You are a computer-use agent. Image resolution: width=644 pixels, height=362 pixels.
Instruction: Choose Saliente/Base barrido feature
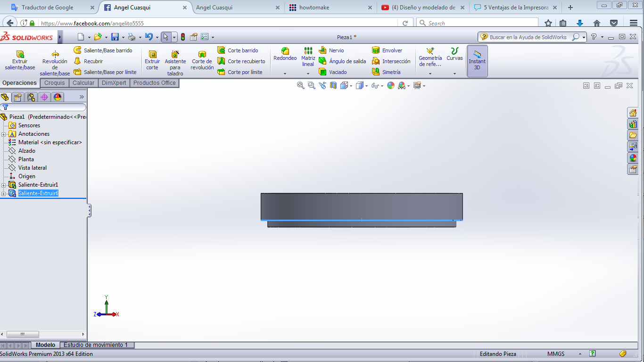pyautogui.click(x=103, y=50)
